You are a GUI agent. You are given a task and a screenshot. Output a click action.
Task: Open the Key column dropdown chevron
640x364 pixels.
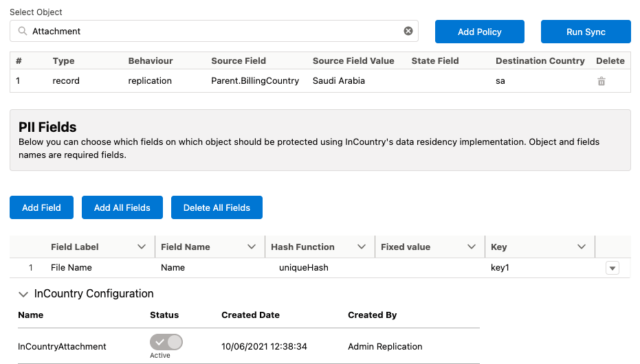tap(582, 247)
